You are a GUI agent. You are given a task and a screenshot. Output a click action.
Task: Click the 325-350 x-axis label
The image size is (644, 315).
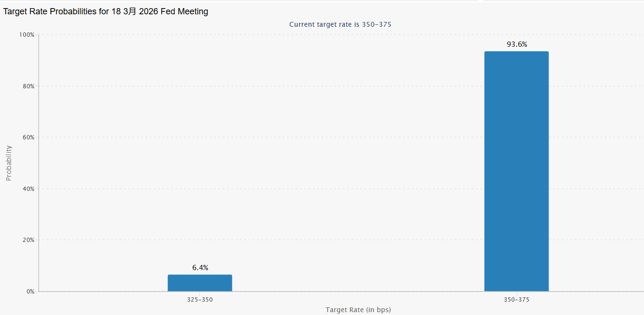tap(200, 300)
